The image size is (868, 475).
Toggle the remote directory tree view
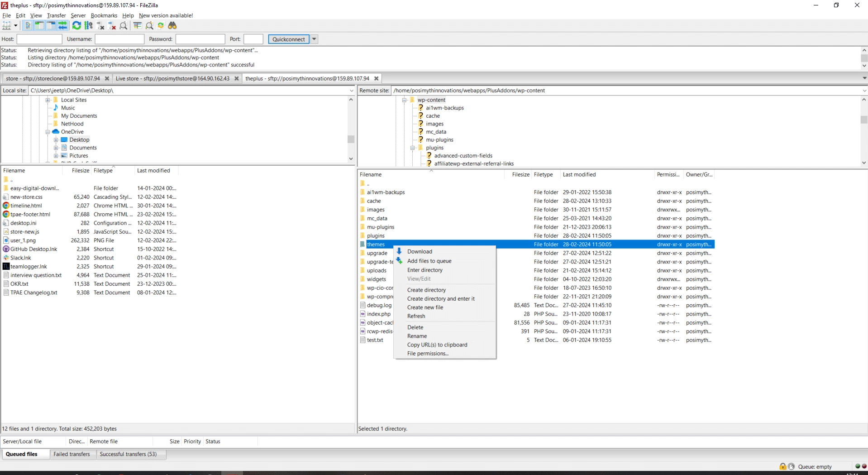(51, 26)
